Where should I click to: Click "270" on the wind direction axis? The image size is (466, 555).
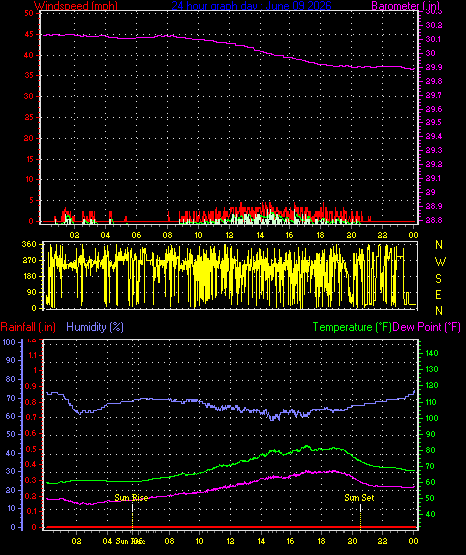[29, 260]
